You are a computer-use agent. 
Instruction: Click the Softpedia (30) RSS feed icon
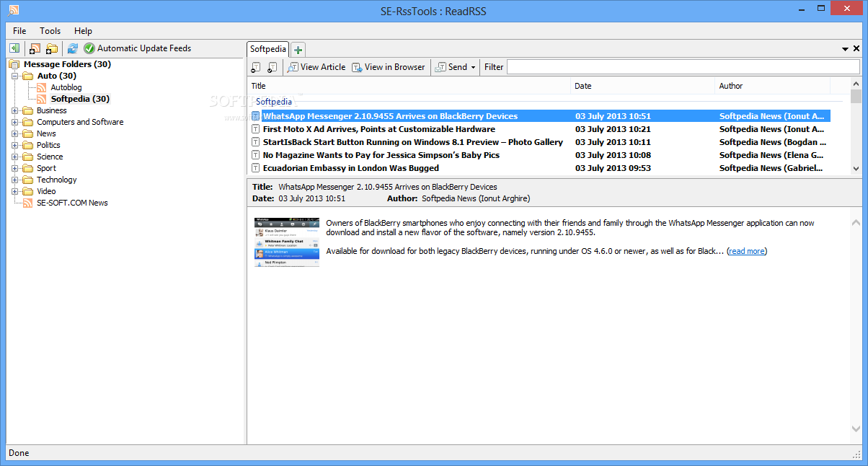[x=42, y=99]
